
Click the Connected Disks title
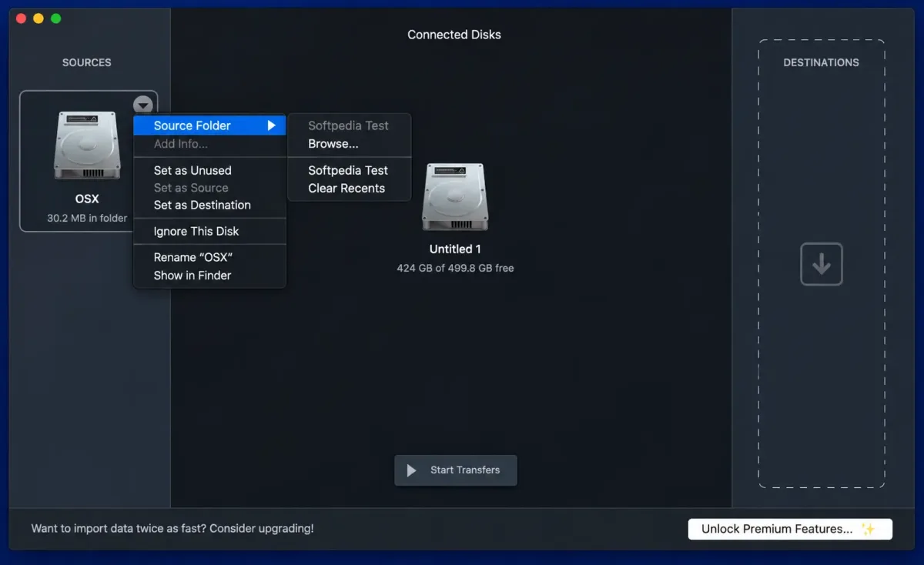click(x=454, y=35)
